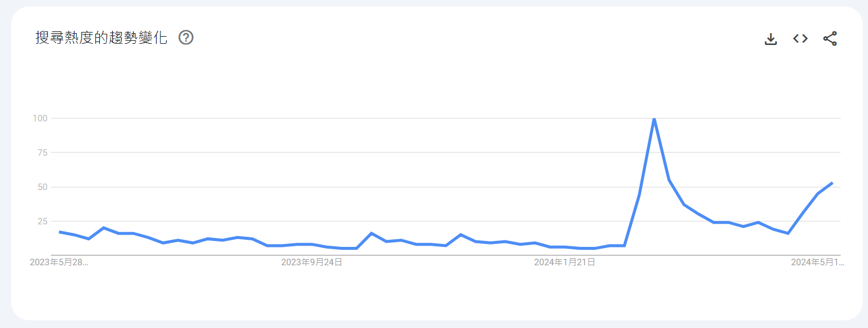Viewport: 868px width, 328px height.
Task: Click the 2024年5月1 x-axis date label
Action: (x=818, y=262)
